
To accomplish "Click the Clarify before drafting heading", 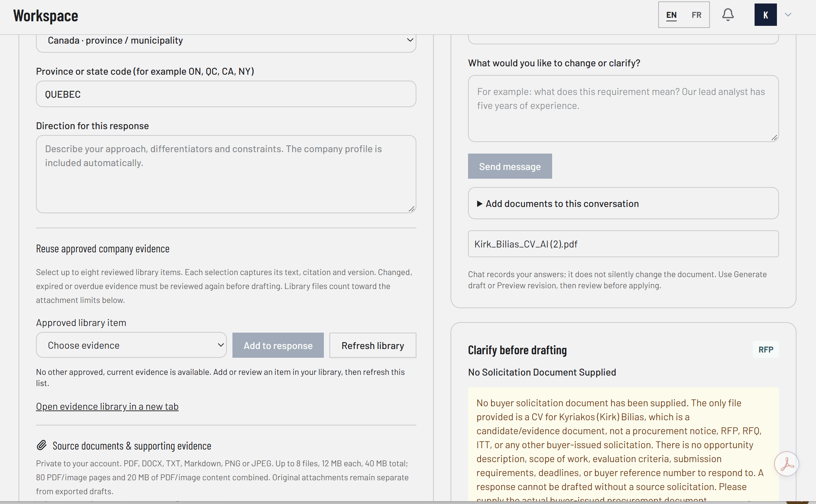I will coord(517,350).
